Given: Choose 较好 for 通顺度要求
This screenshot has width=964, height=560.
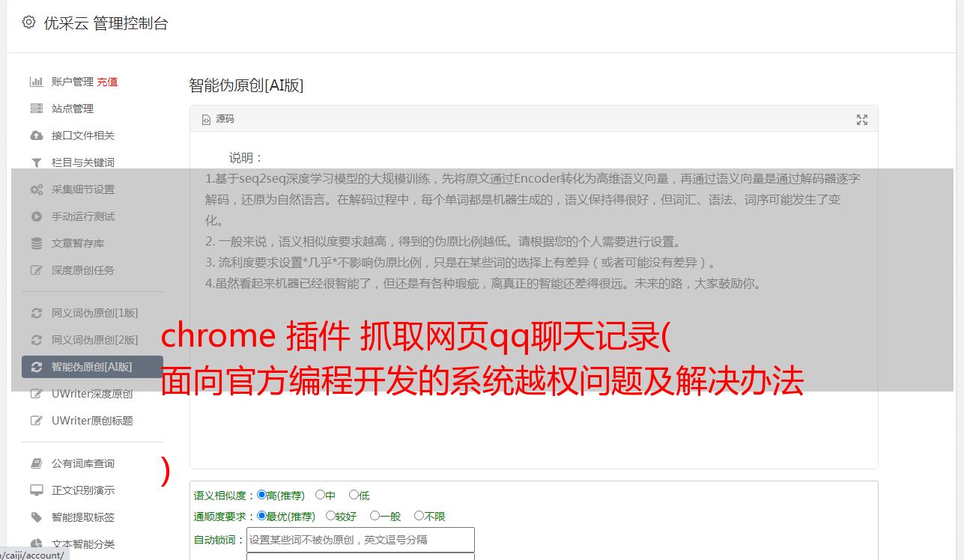Looking at the screenshot, I should (330, 516).
